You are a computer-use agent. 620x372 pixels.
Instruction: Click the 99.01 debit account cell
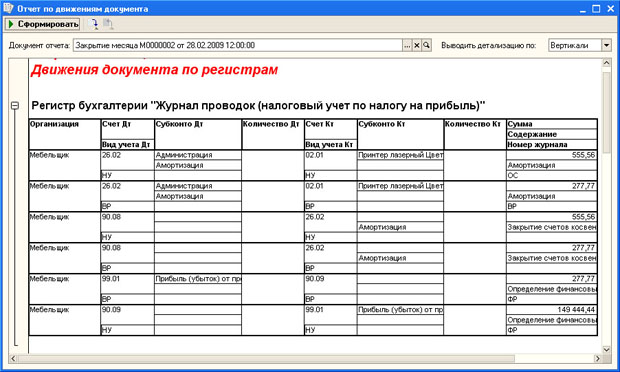tap(128, 283)
